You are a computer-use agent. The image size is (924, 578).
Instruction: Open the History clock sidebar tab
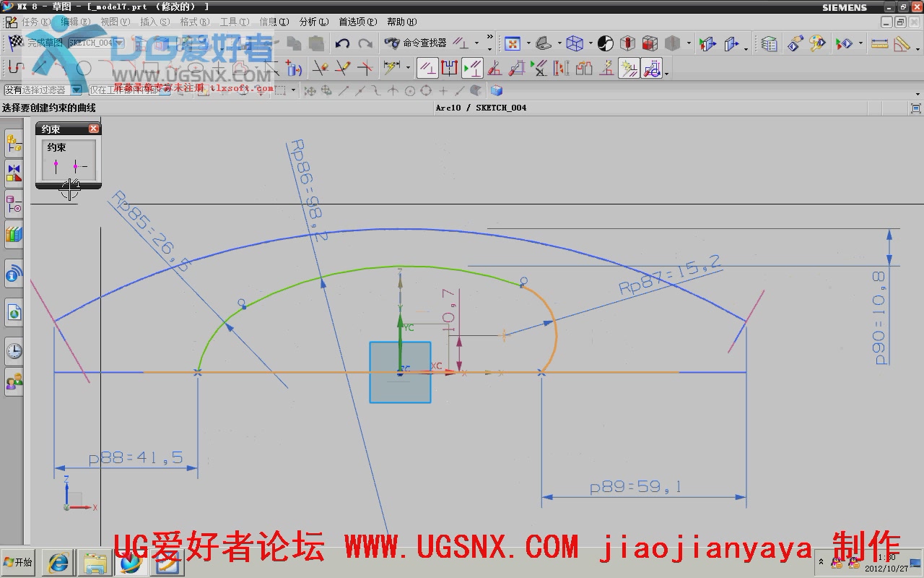pos(14,351)
